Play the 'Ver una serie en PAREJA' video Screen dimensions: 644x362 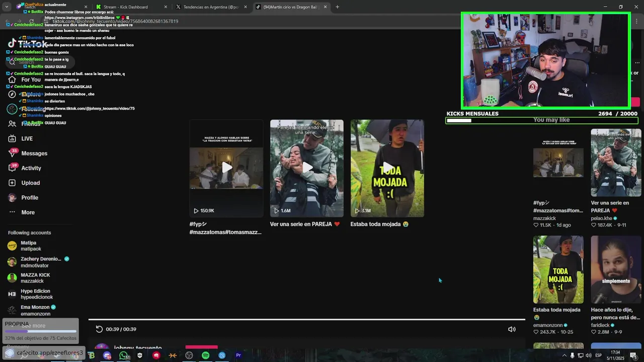pyautogui.click(x=307, y=168)
